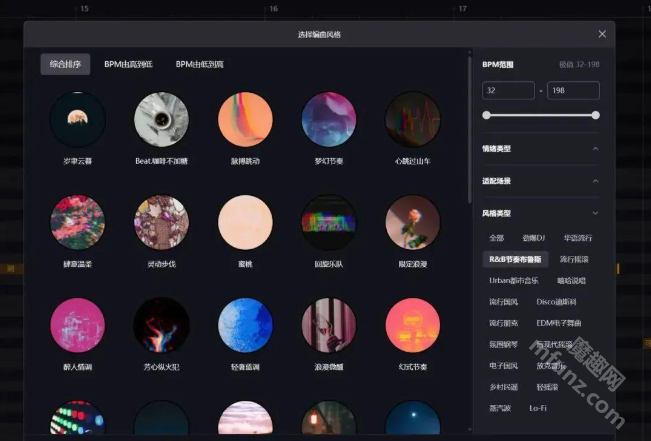Pick the 脉搏跳动 style cover

(x=245, y=119)
